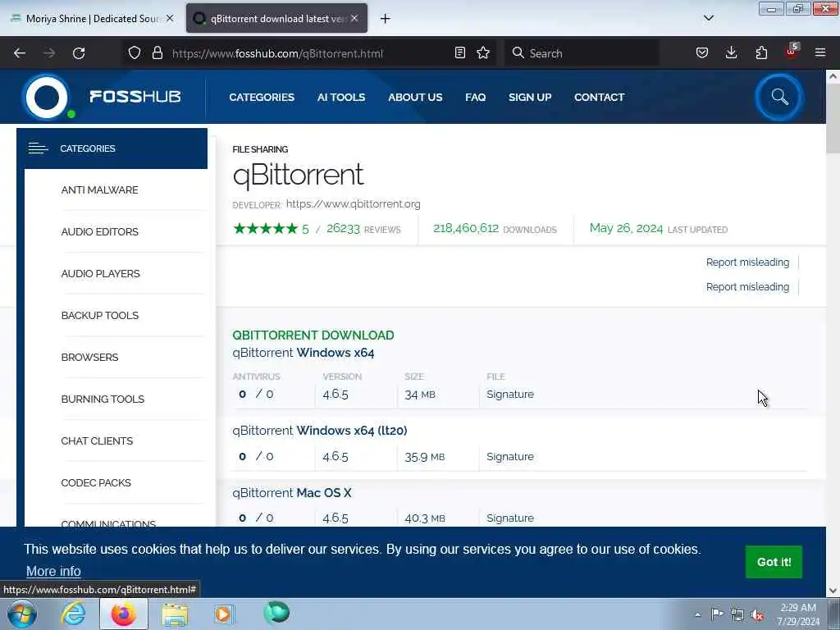Screen dimensions: 840x630
Task: Reload the page with the refresh icon
Action: tap(79, 53)
